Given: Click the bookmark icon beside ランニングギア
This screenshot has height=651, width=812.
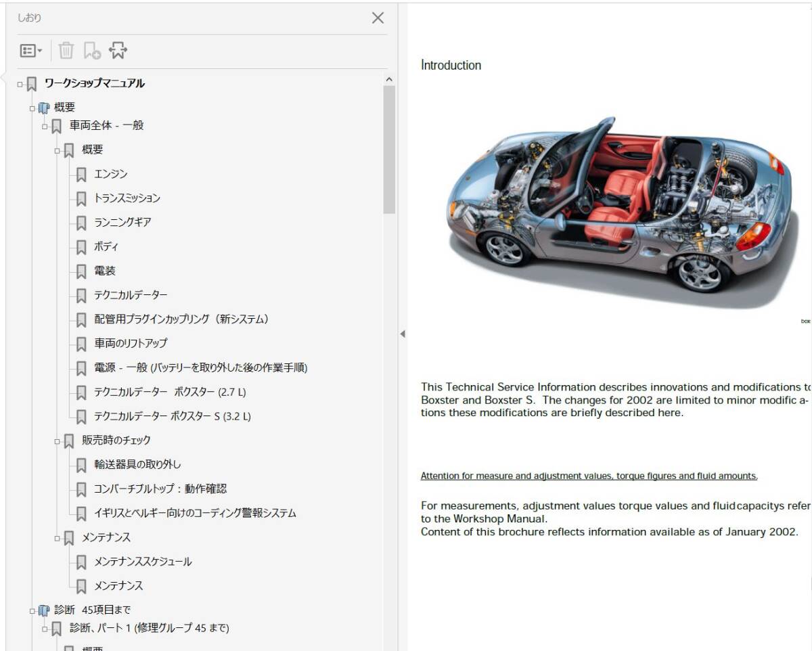Looking at the screenshot, I should [x=81, y=223].
